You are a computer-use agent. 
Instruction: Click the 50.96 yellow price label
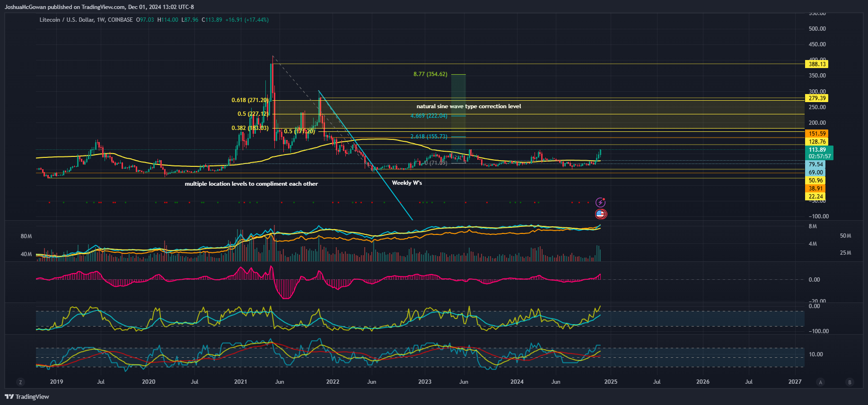click(x=815, y=181)
